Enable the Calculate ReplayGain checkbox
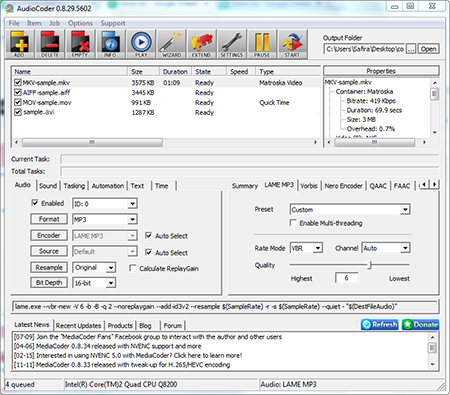 132,268
